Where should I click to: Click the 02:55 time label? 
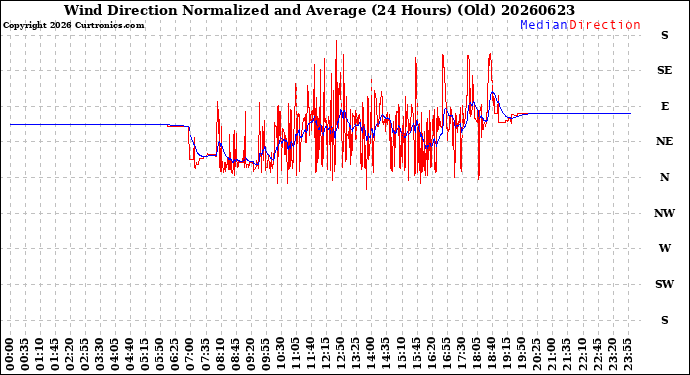pyautogui.click(x=85, y=355)
